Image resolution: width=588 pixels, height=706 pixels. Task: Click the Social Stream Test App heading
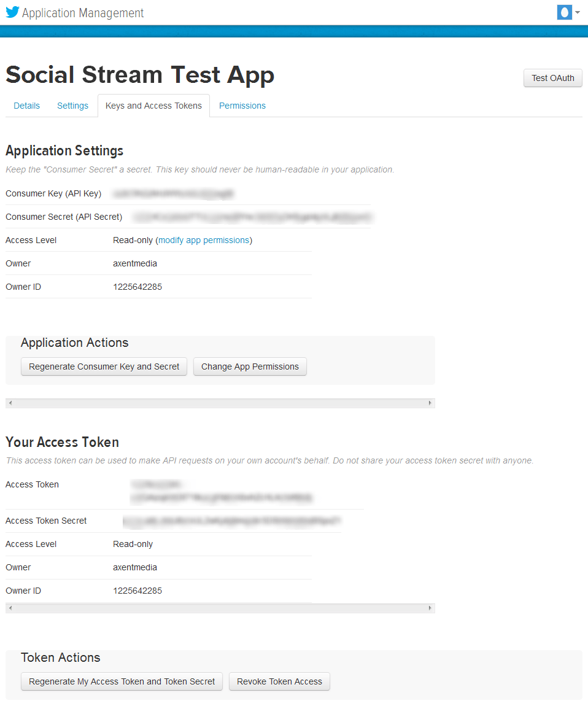(140, 75)
